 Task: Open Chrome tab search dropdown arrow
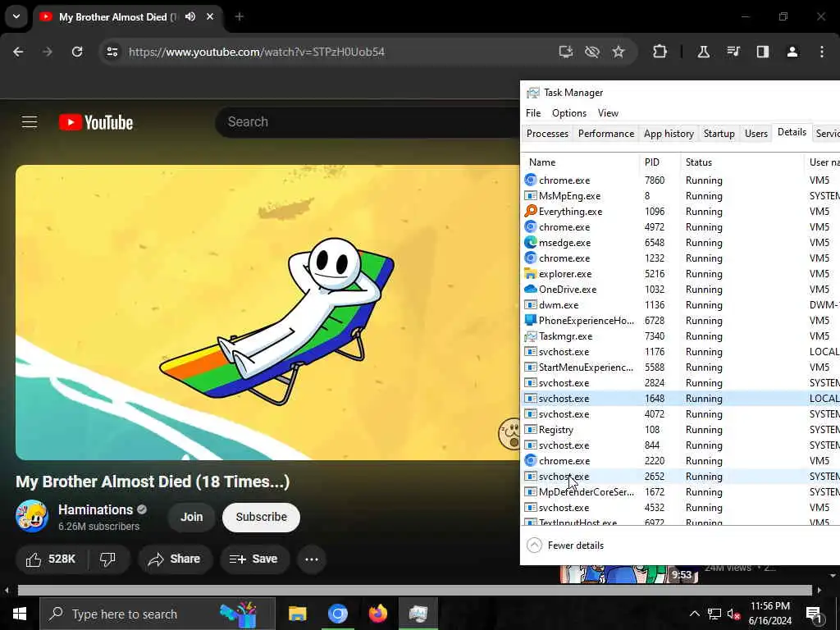[x=16, y=16]
